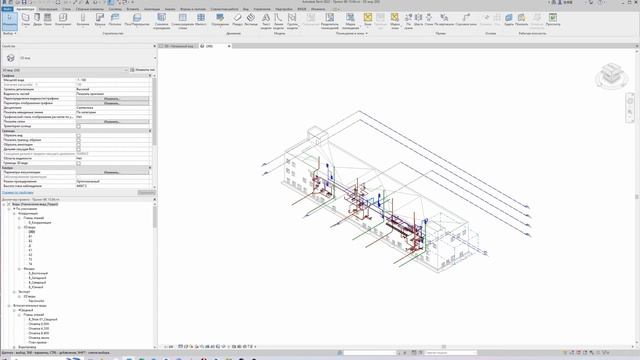640x360 pixels.
Task: Click the Стеновое ограждение (Curtain System) tool
Action: point(162,21)
